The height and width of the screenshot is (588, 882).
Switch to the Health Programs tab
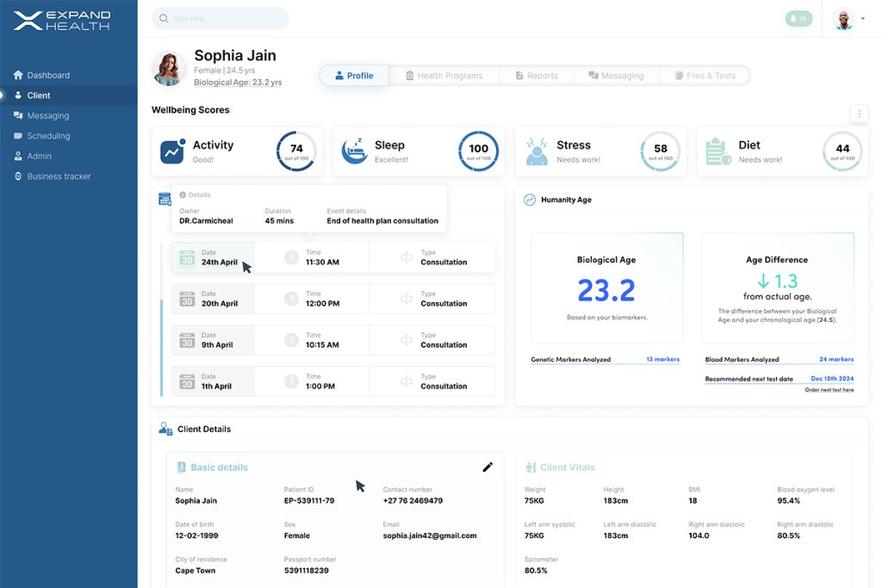tap(444, 76)
